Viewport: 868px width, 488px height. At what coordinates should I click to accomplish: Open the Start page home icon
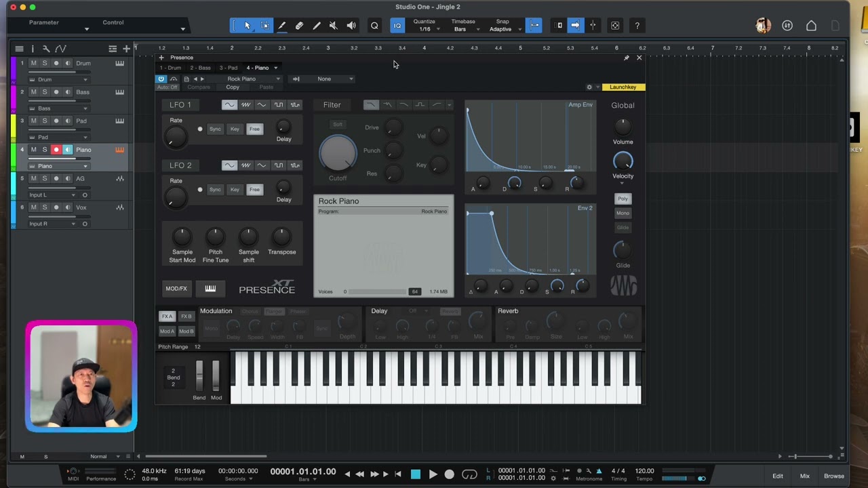pyautogui.click(x=811, y=26)
